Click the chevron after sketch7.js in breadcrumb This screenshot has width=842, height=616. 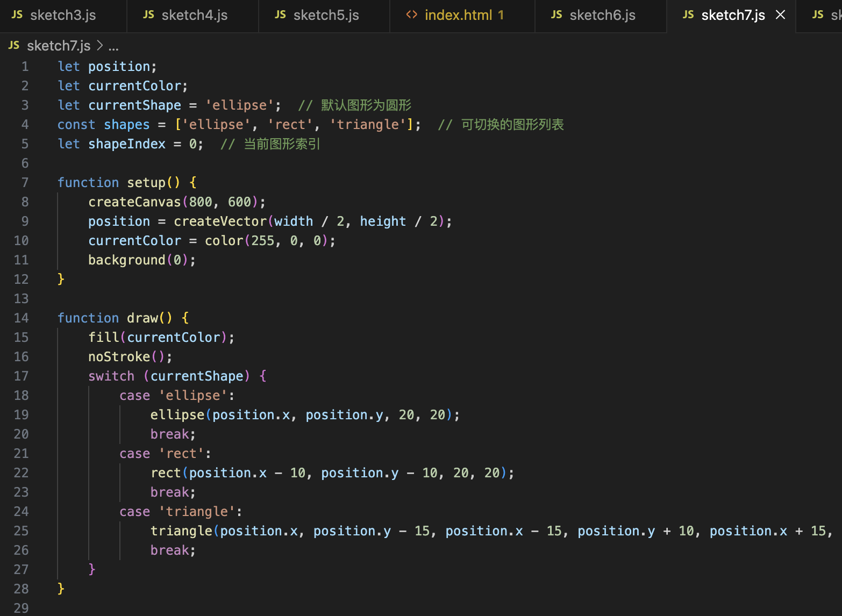pyautogui.click(x=100, y=46)
